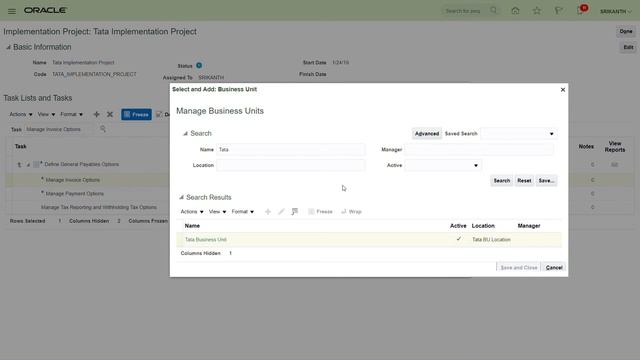Click Cancel button in dialog
640x360 pixels.
[x=554, y=267]
